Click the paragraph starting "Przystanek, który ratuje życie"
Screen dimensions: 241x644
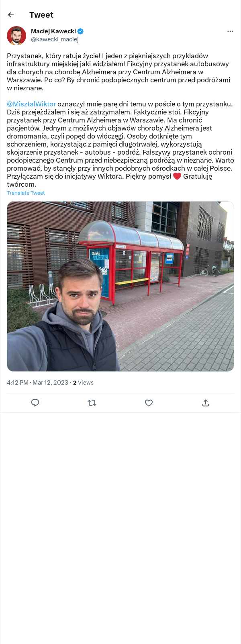coord(118,72)
